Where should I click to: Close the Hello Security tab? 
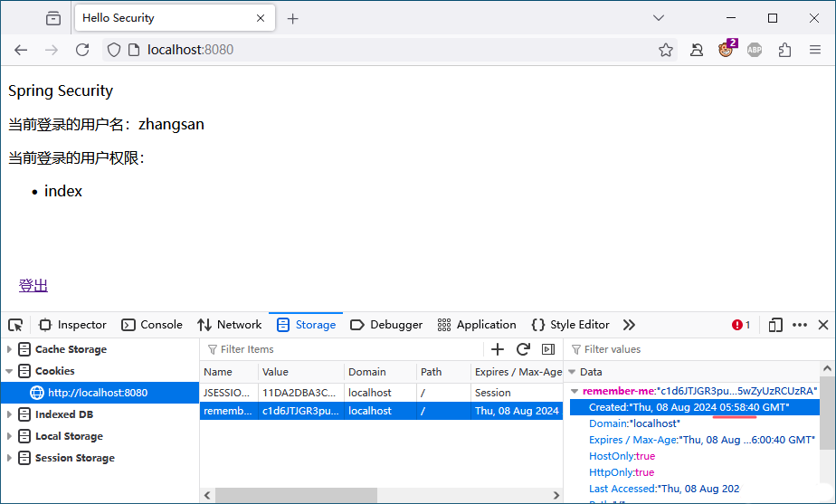pos(261,18)
